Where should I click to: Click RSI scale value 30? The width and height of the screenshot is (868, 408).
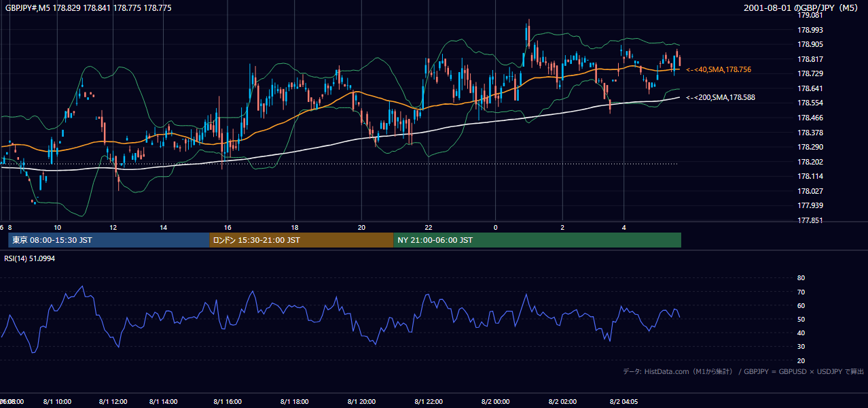(x=801, y=346)
